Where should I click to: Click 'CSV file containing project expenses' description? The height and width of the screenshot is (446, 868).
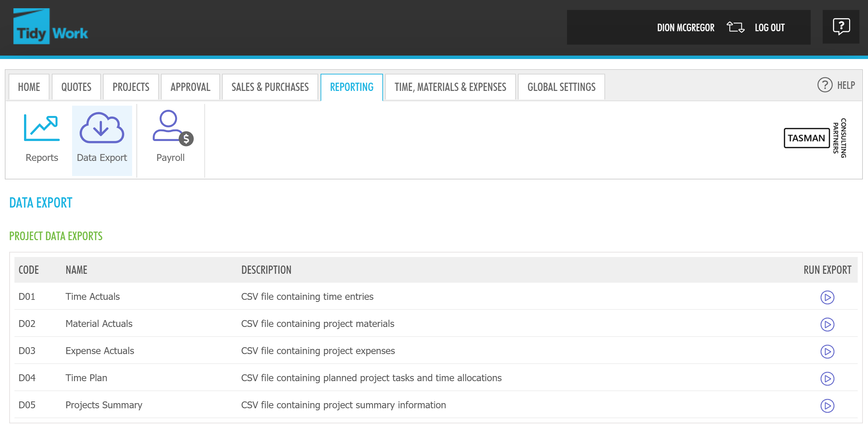[x=318, y=351]
